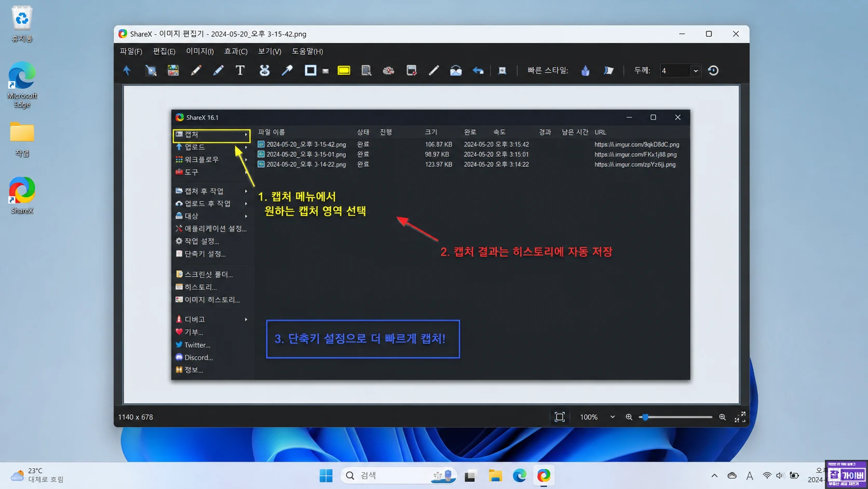Screen dimensions: 868x489
Task: Select the 작업 folder on the desktop
Action: (x=22, y=139)
